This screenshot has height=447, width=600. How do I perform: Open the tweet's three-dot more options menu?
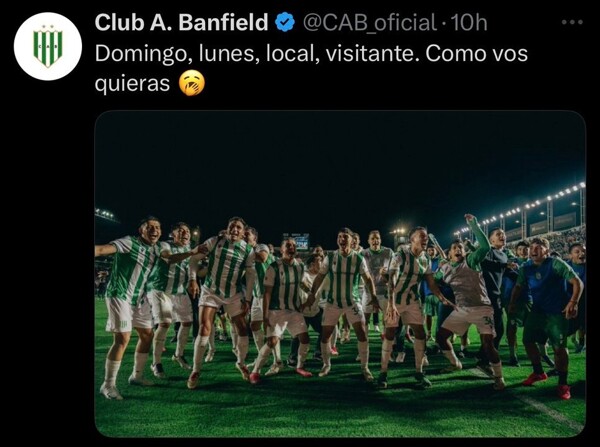tap(572, 22)
